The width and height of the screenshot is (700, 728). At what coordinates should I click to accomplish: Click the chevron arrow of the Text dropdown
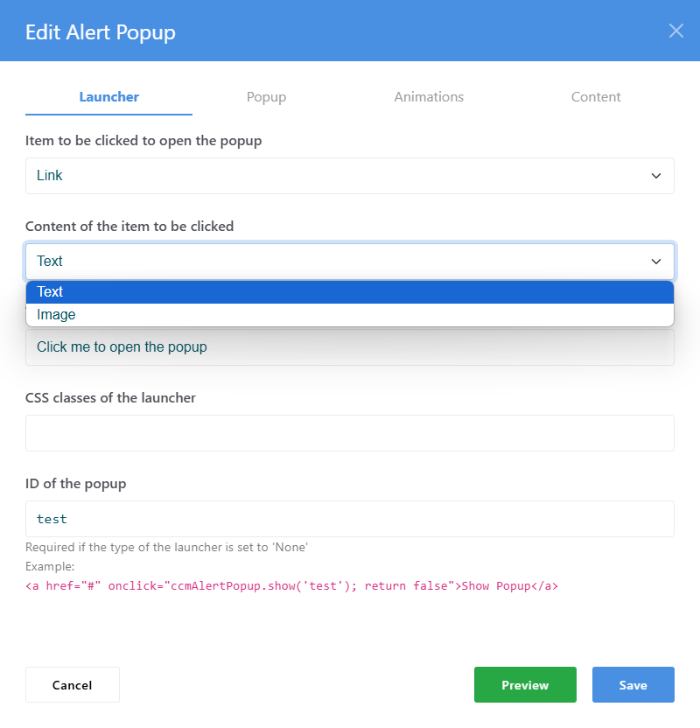[x=656, y=262]
